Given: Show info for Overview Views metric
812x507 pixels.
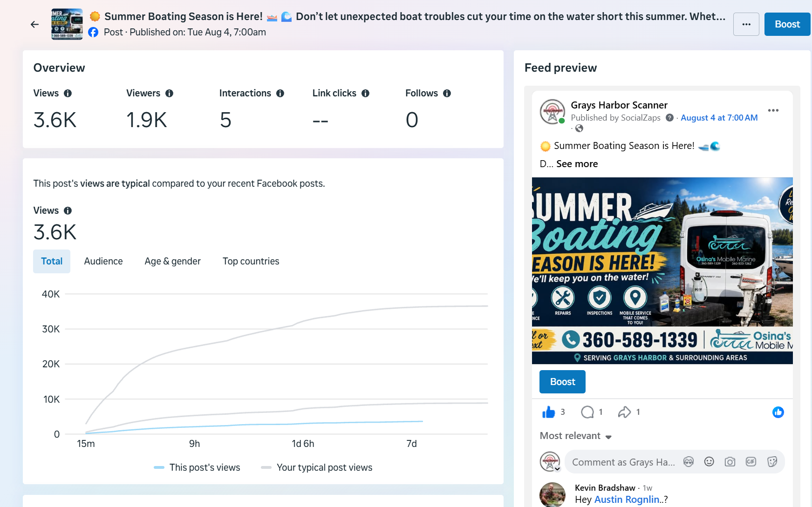Looking at the screenshot, I should tap(68, 93).
